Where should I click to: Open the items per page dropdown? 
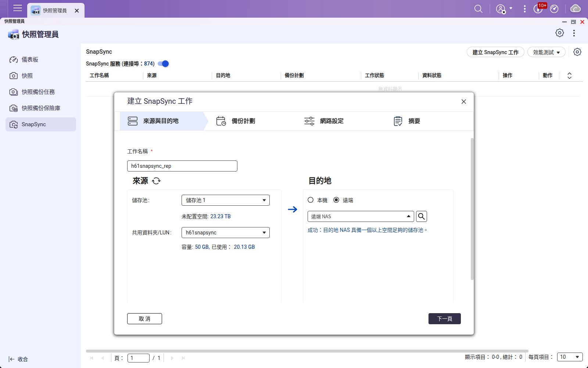click(570, 357)
